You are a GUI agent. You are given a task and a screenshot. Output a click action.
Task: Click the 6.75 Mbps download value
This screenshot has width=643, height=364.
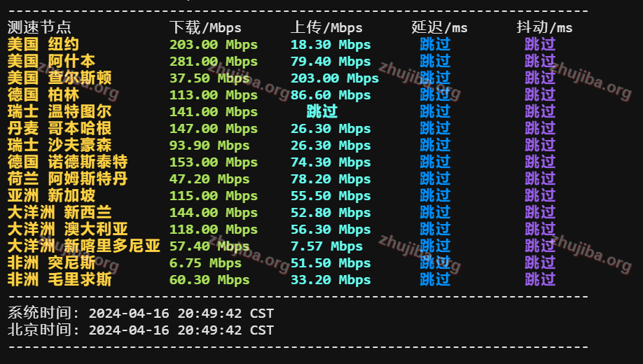(205, 262)
